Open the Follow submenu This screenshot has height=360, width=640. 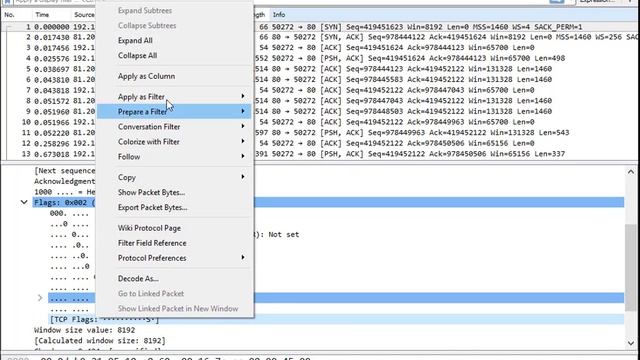(x=174, y=157)
